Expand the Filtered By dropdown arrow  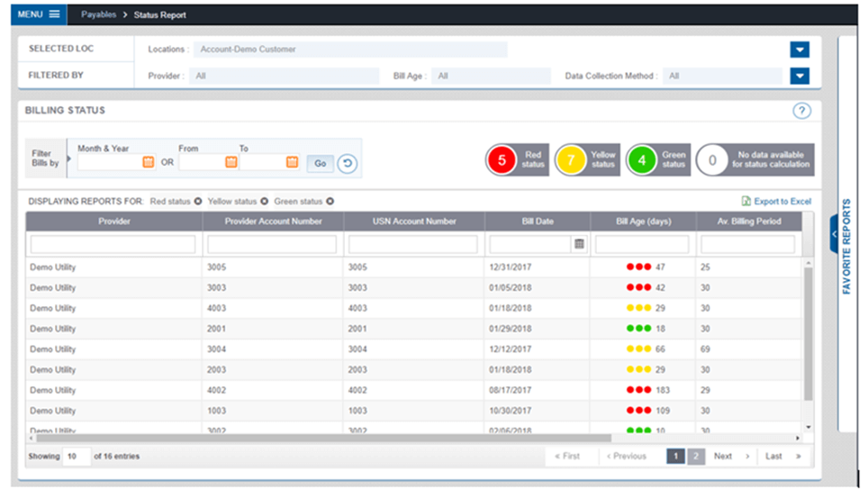[x=799, y=77]
